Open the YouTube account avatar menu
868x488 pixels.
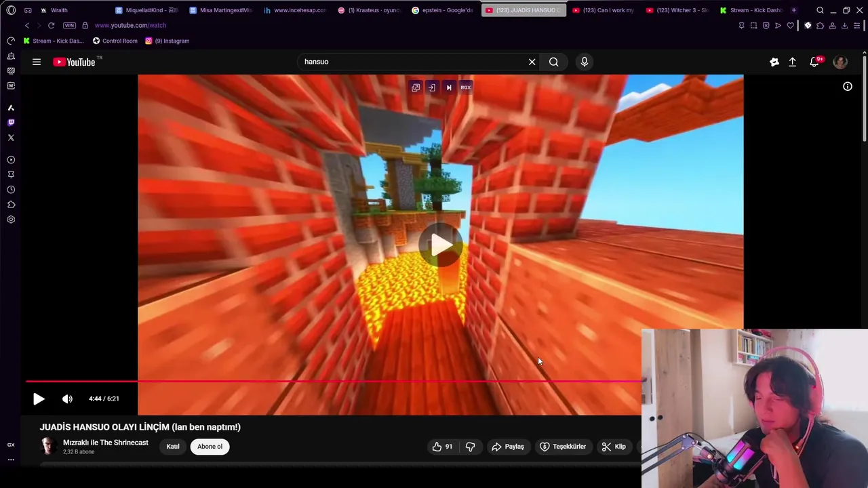click(x=840, y=62)
